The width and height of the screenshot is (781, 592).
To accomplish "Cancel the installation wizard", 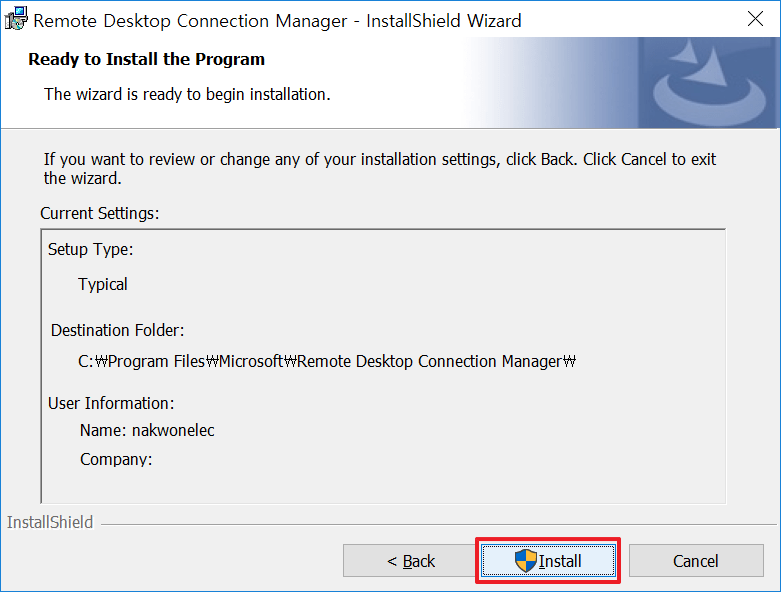I will [x=695, y=561].
